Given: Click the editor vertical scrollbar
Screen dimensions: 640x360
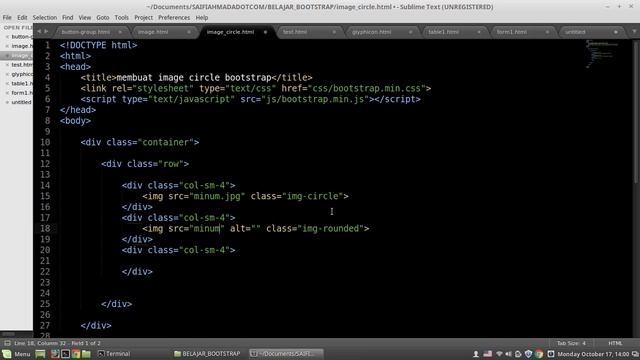Looking at the screenshot, I should [637, 111].
